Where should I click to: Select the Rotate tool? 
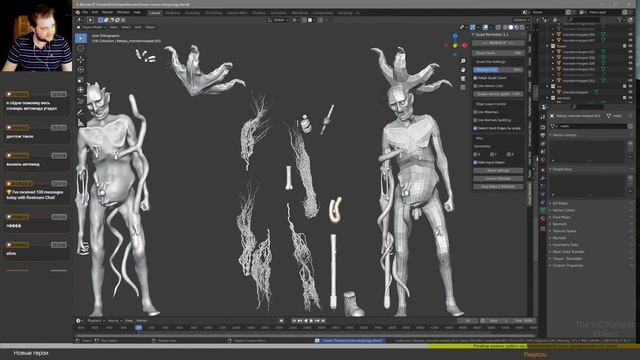coord(81,70)
